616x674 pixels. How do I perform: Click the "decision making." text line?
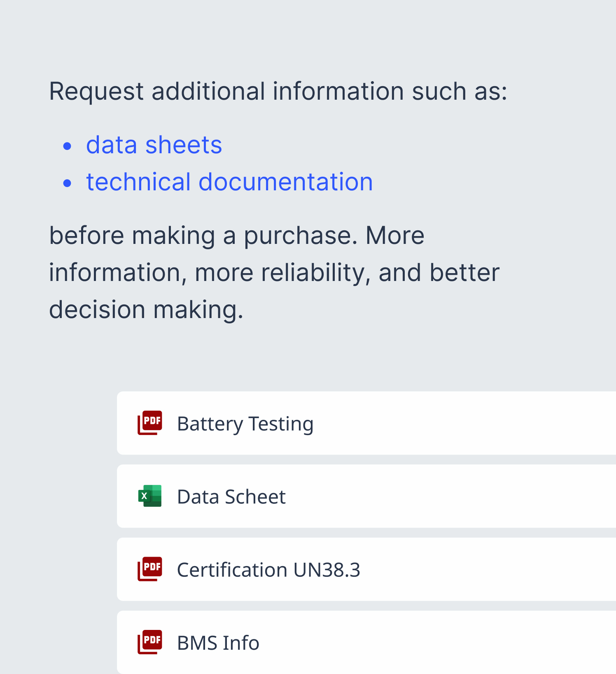click(x=146, y=310)
